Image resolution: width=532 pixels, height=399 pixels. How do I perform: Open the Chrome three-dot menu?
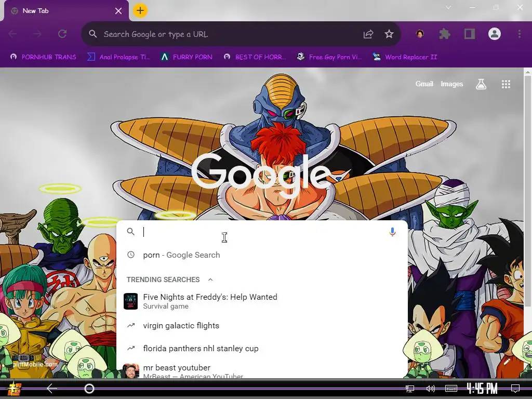click(x=519, y=34)
